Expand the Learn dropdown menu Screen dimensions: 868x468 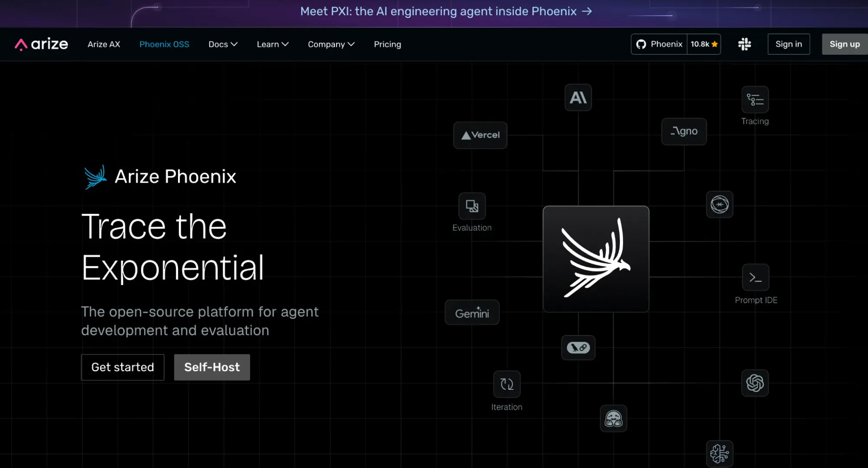(273, 44)
